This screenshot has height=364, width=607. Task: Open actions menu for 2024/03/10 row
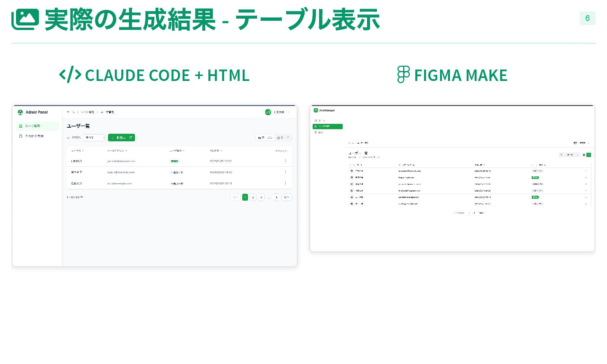(286, 183)
